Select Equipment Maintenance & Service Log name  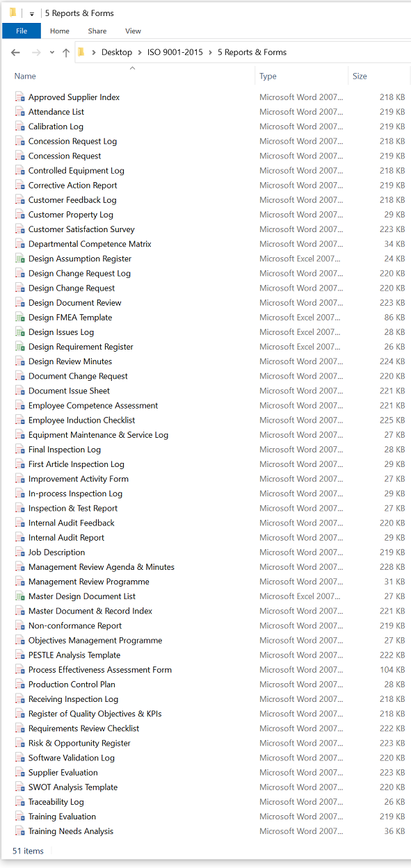click(98, 435)
